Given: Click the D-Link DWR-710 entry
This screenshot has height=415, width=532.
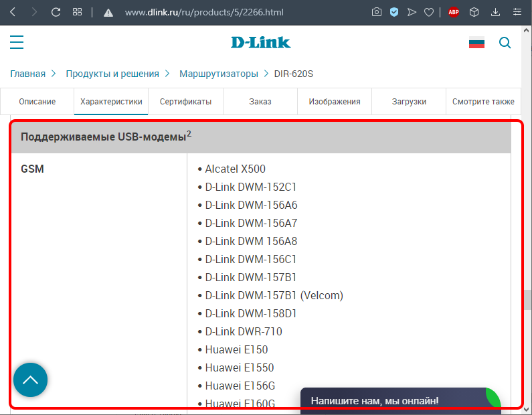Looking at the screenshot, I should tap(244, 331).
